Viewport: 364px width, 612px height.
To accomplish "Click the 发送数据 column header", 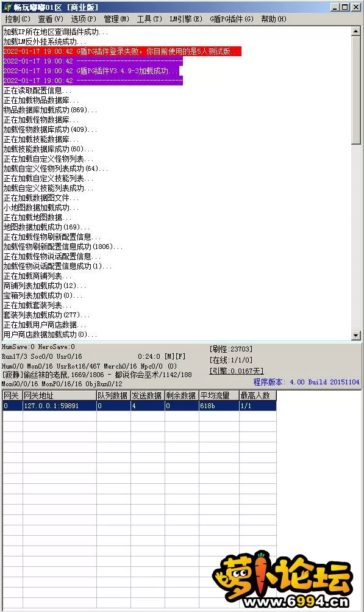I will (148, 395).
